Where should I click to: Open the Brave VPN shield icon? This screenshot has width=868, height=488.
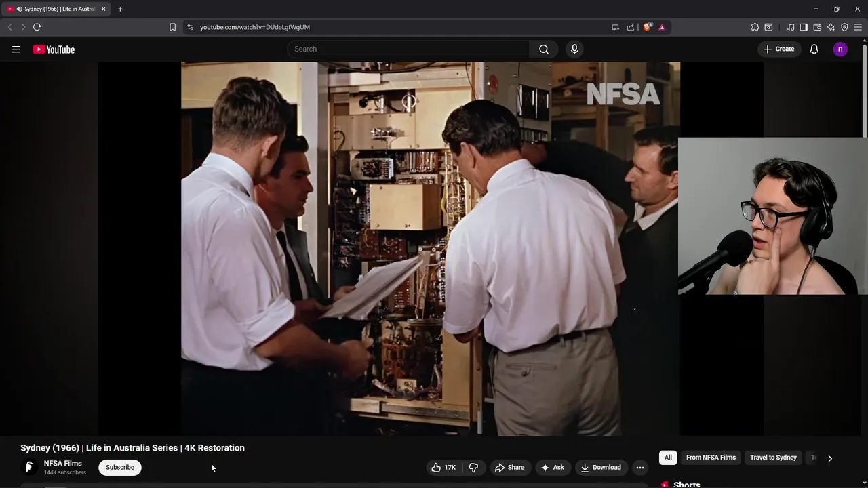(844, 27)
